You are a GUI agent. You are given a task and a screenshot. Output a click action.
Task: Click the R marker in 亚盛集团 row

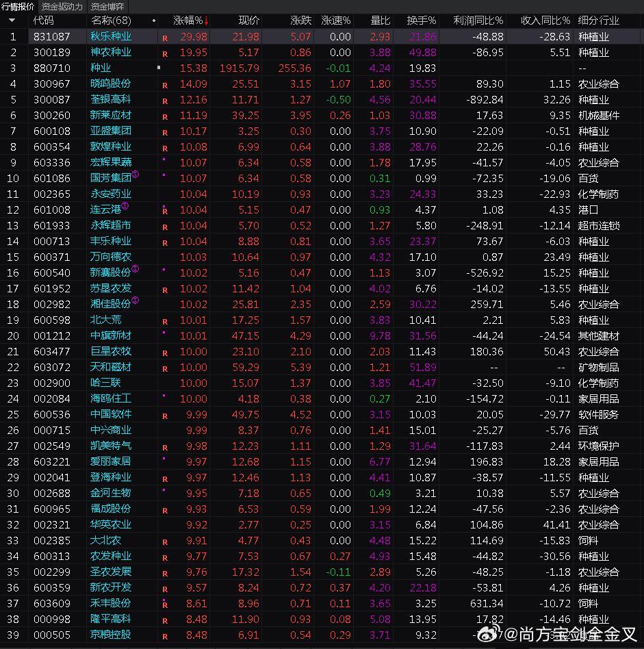coord(165,133)
